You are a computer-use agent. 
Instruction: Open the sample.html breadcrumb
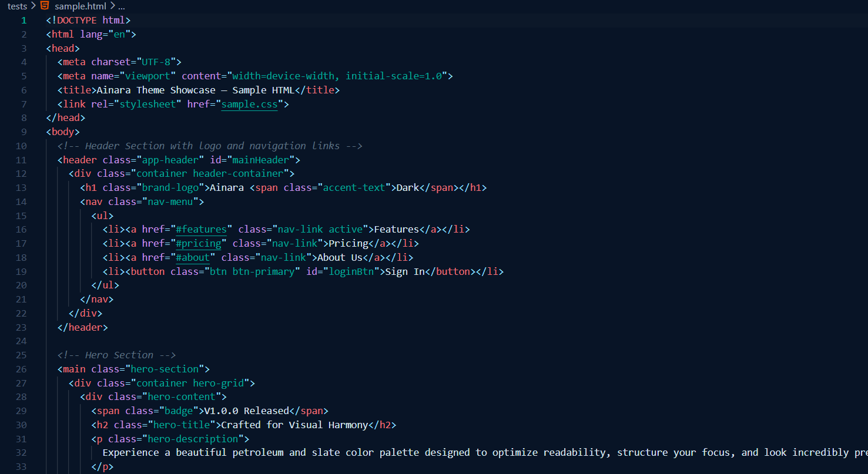[x=81, y=6]
